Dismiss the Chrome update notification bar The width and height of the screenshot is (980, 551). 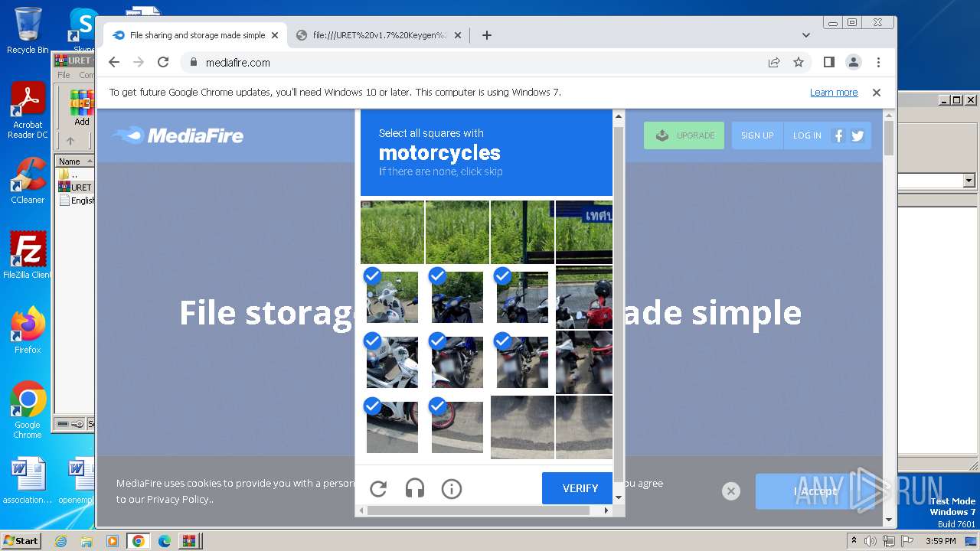[877, 93]
